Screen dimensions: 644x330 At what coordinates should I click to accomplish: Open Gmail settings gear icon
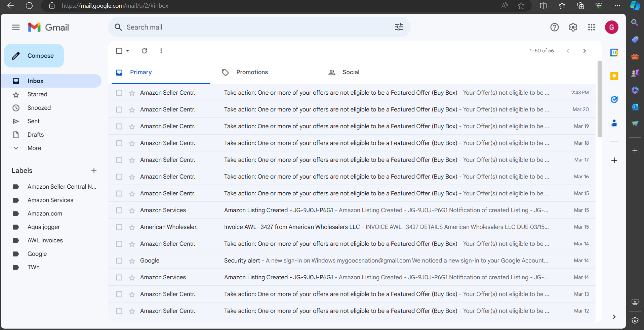[573, 27]
